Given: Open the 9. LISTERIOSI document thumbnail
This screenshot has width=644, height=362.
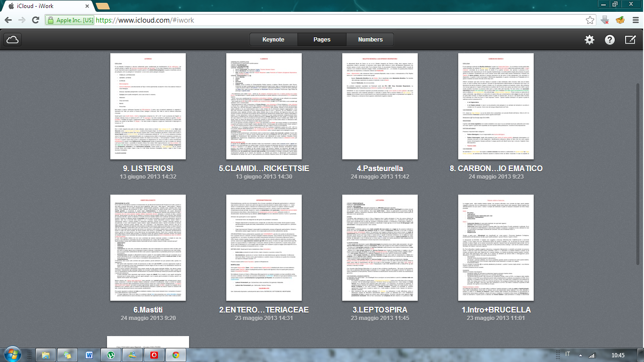Looking at the screenshot, I should (148, 107).
